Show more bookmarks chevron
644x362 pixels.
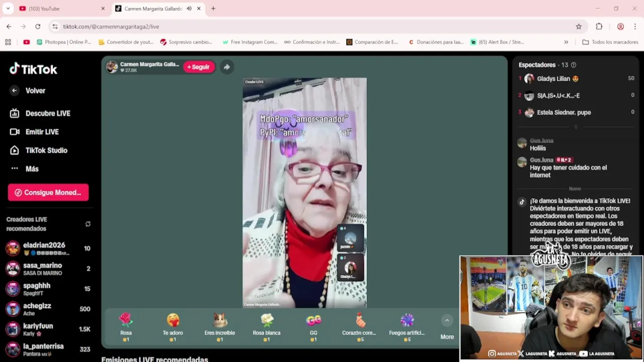click(x=566, y=42)
